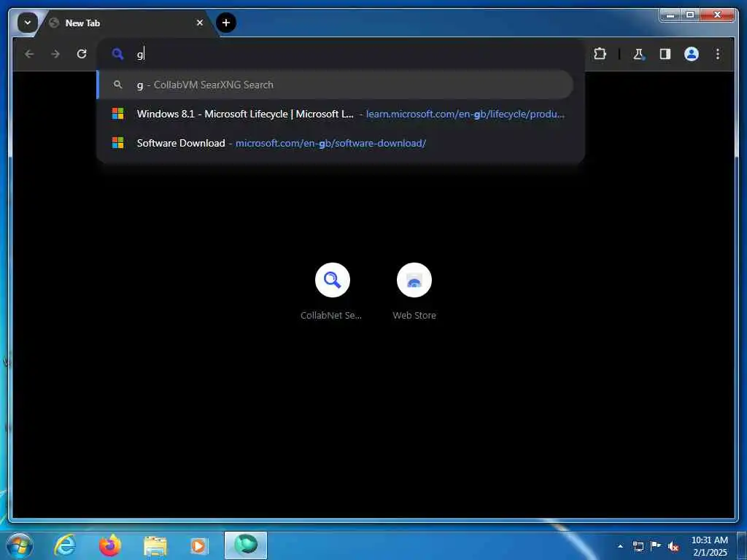Open the CollabNet Search shortcut tile
747x560 pixels.
332,290
